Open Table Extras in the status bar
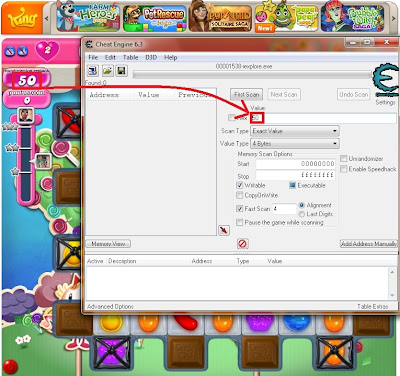 (x=373, y=306)
